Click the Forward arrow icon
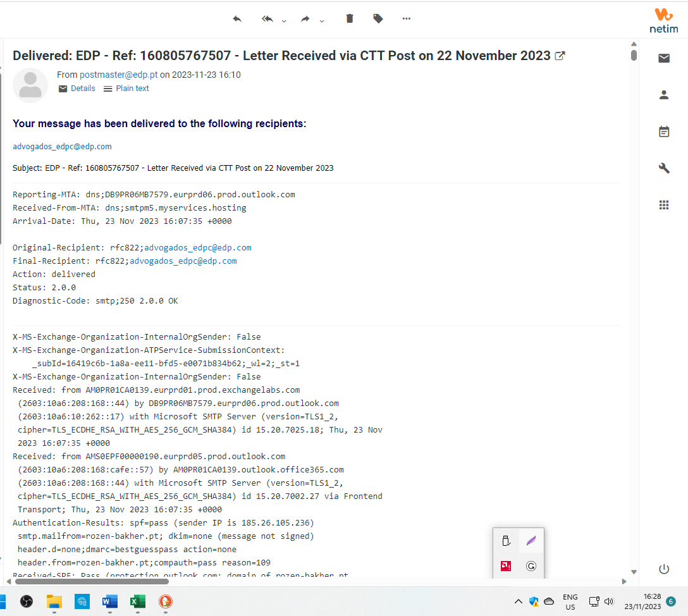This screenshot has width=688, height=616. (x=305, y=19)
